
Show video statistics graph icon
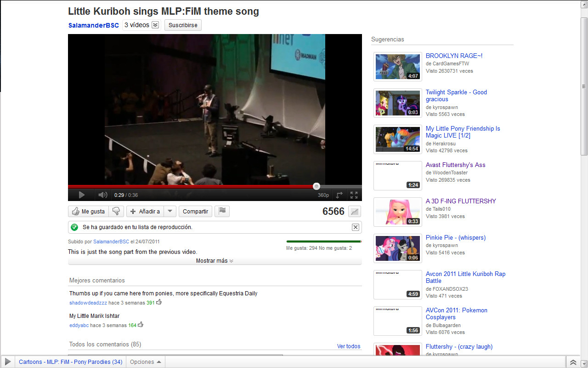355,212
